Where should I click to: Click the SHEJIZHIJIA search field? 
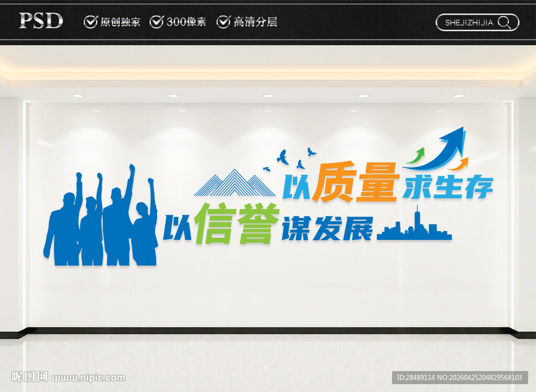[477, 23]
